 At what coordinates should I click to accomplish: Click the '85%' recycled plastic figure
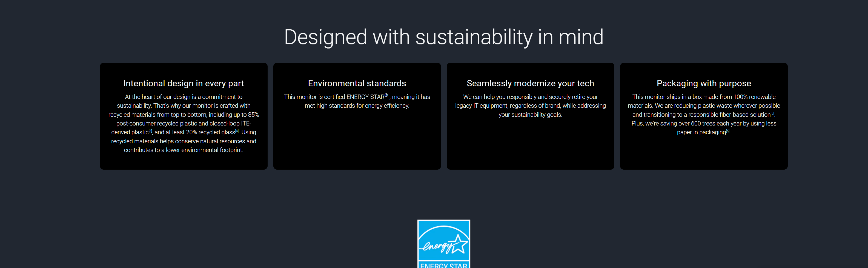click(x=253, y=115)
